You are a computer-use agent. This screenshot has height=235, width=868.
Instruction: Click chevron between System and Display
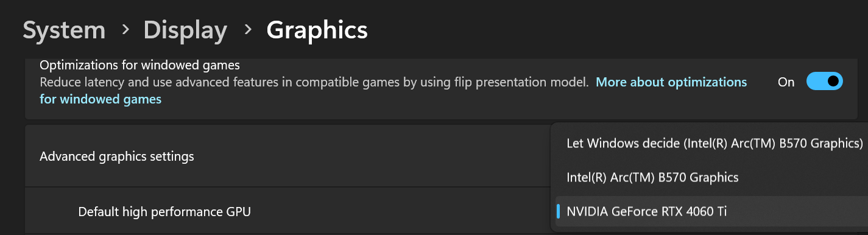tap(125, 30)
